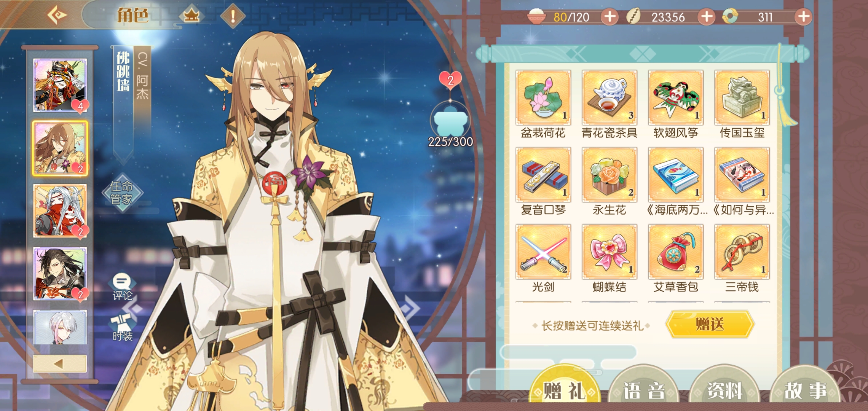This screenshot has height=411, width=868.
Task: Open the 评论 comments icon
Action: [122, 287]
